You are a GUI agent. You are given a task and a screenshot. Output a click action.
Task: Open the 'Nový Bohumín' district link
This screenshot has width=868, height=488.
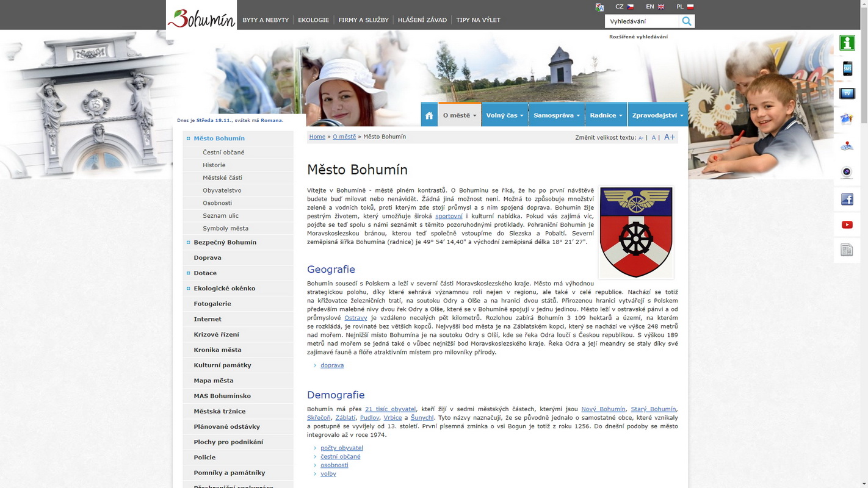tap(603, 409)
